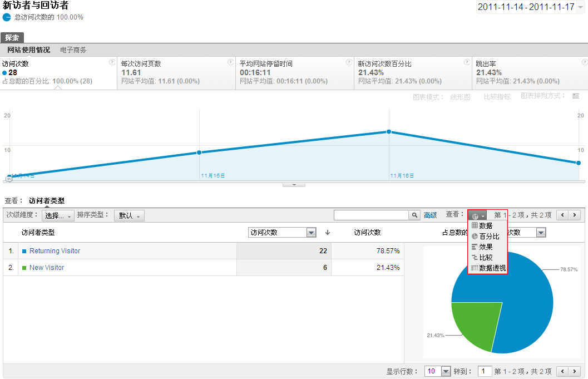Select 数据透视 view option

[487, 268]
